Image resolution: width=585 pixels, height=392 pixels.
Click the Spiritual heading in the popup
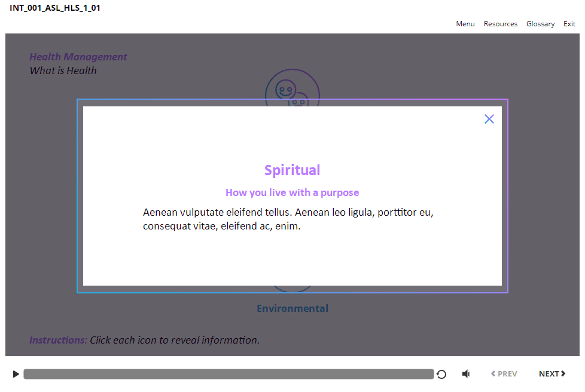pyautogui.click(x=292, y=170)
